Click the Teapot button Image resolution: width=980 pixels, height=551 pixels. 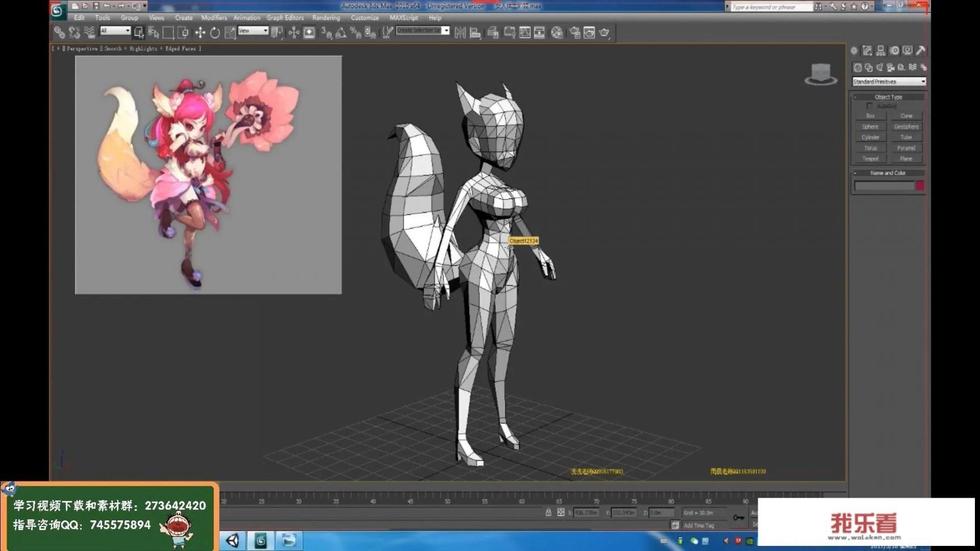[871, 159]
